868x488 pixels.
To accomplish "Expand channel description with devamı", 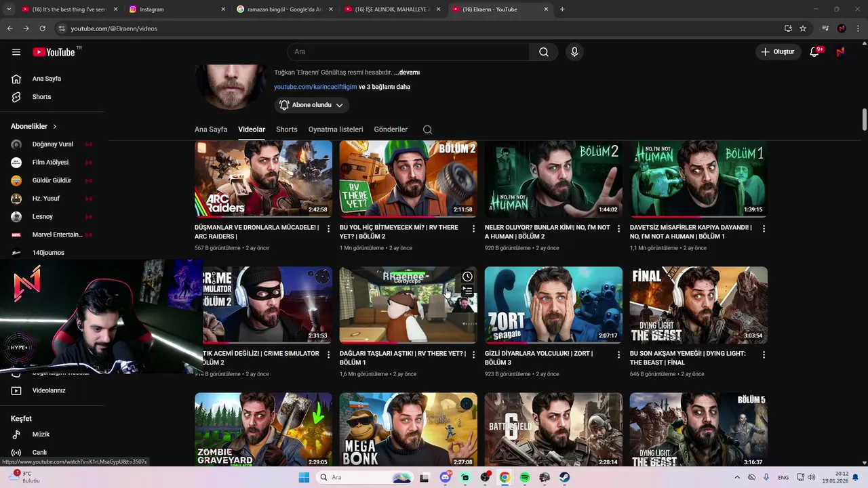I will 407,73.
